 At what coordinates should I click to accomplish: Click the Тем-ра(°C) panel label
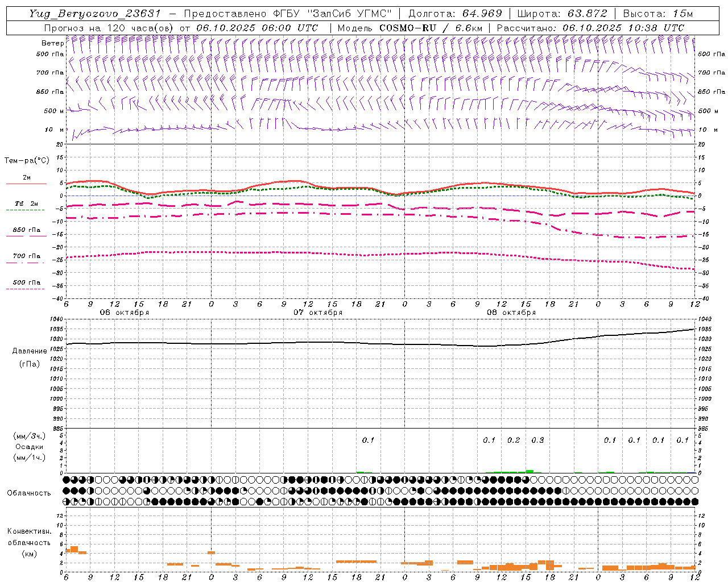27,161
